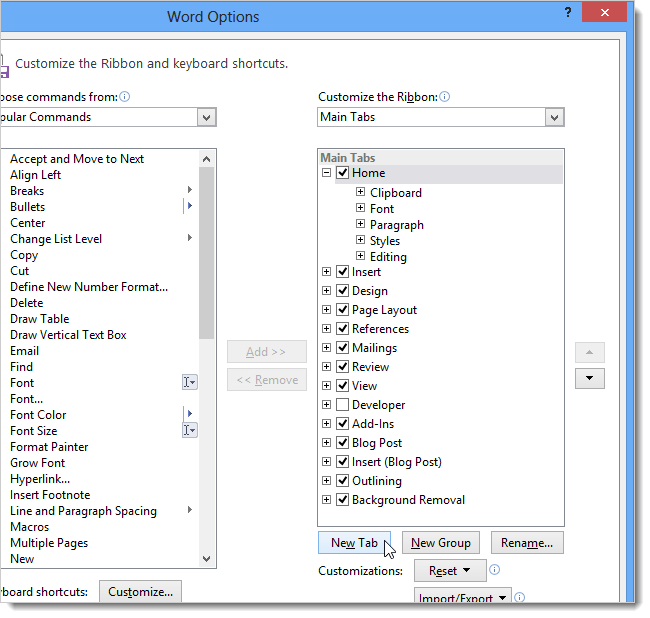
Task: Click the Breaks submenu arrow
Action: pos(190,189)
